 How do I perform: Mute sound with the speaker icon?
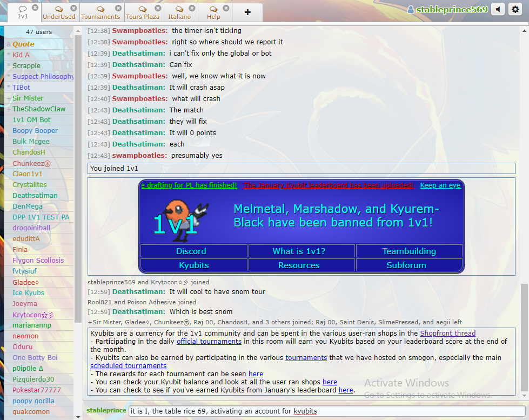498,10
